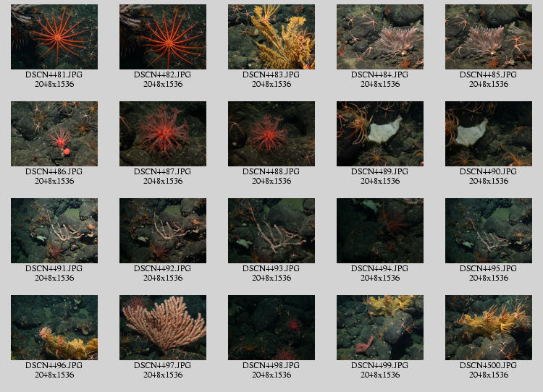This screenshot has width=543, height=392.
Task: Select the DSCN4490.JPG thumbnail
Action: tap(489, 134)
